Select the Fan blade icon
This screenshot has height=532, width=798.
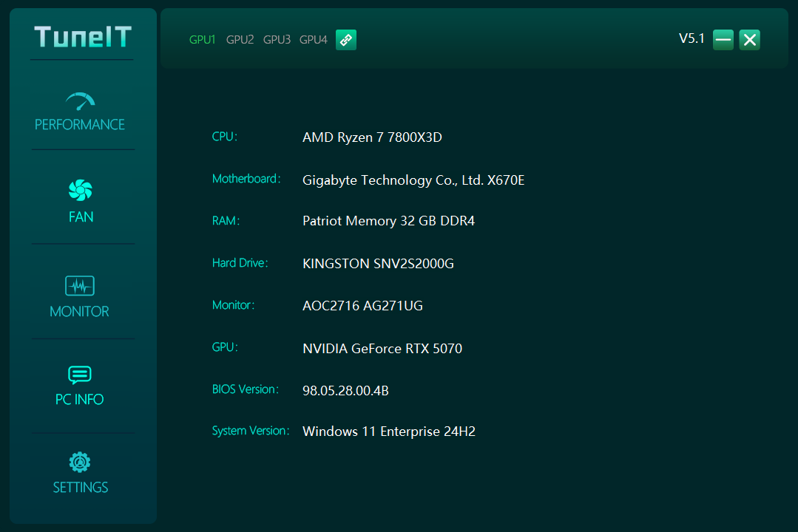coord(80,191)
